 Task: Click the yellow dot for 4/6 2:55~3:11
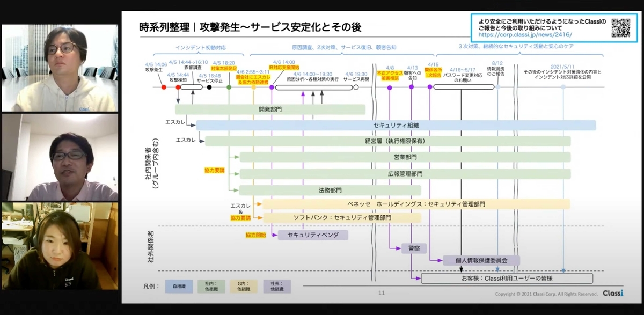point(254,87)
